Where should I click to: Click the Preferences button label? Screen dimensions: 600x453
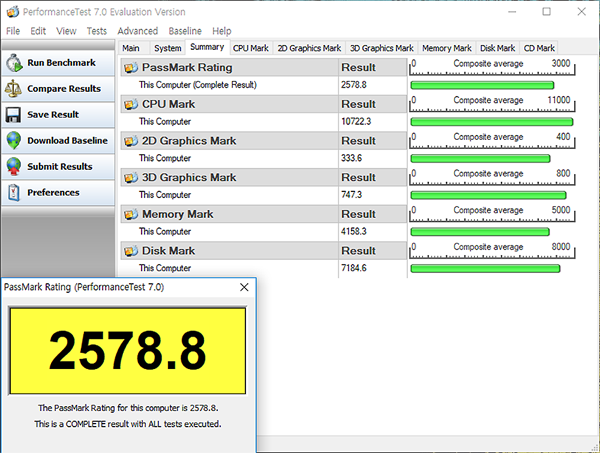[53, 193]
